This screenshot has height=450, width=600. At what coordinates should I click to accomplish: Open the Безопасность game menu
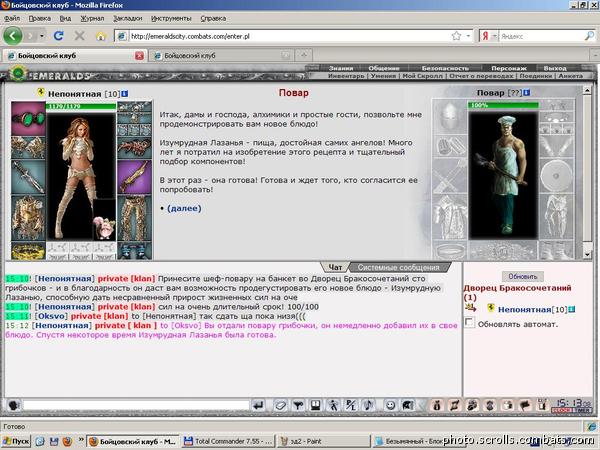[445, 68]
